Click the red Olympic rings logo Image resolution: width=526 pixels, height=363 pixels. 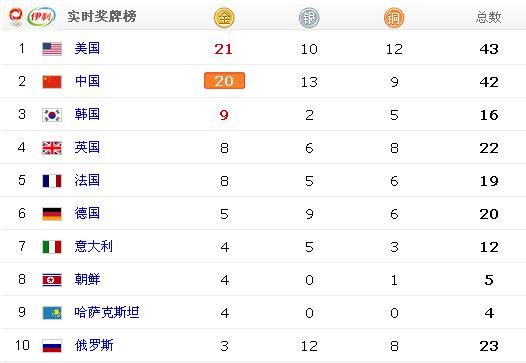click(15, 16)
